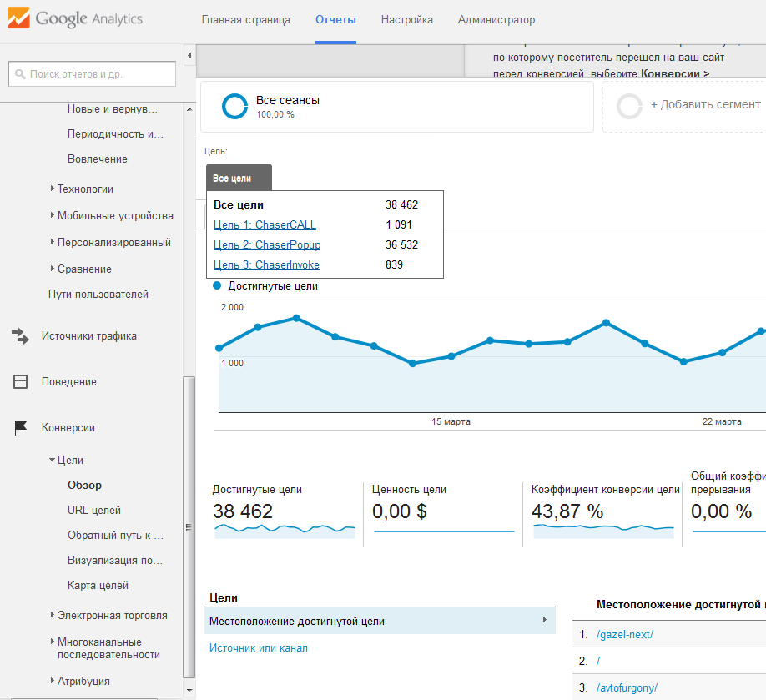The image size is (766, 700).
Task: Open the Главная страница tab
Action: point(245,20)
